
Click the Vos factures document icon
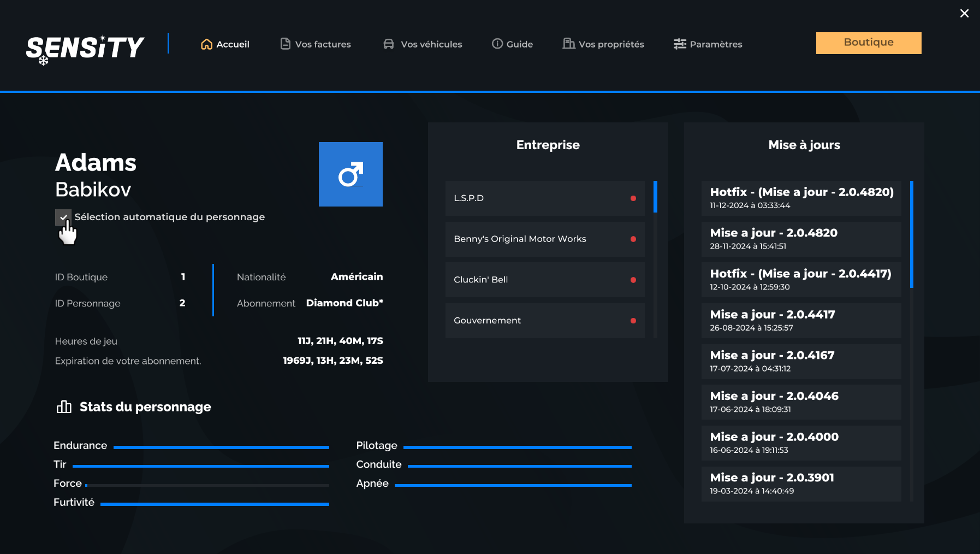pyautogui.click(x=285, y=44)
